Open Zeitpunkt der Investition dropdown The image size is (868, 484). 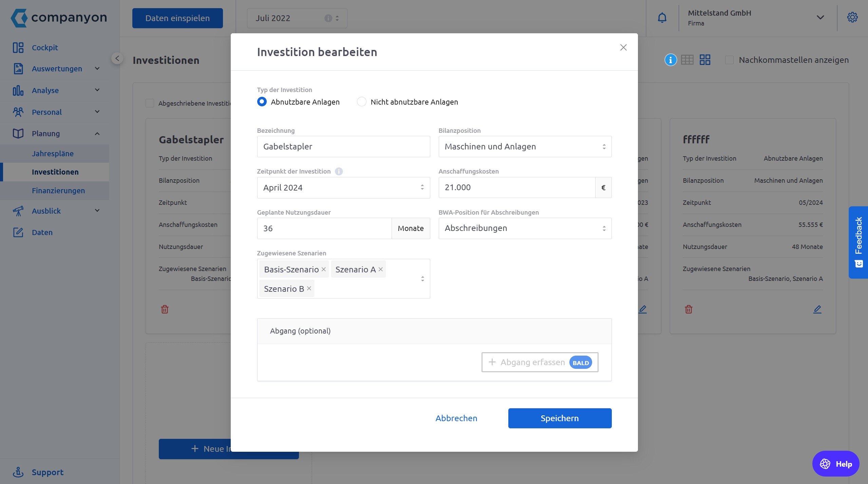(343, 187)
